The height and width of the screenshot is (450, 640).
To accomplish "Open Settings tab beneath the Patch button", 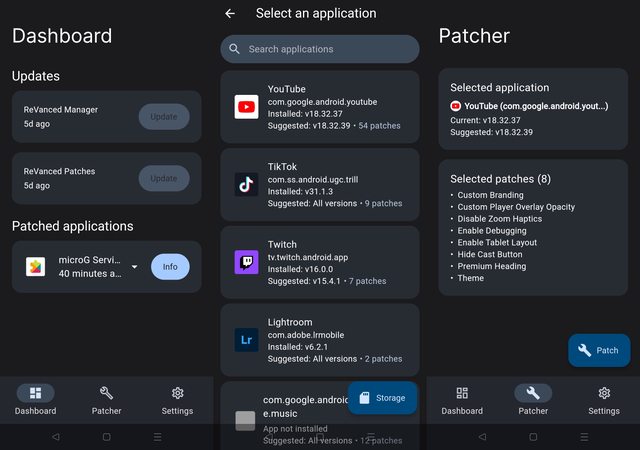I will click(x=603, y=399).
